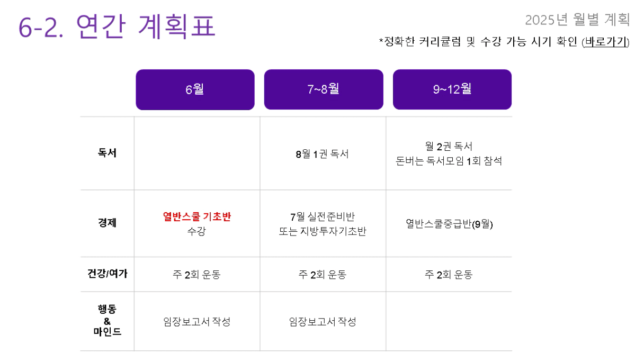Image resolution: width=644 pixels, height=362 pixels.
Task: Click the 돈버는 독서모임 1회 참석 text
Action: [x=449, y=161]
